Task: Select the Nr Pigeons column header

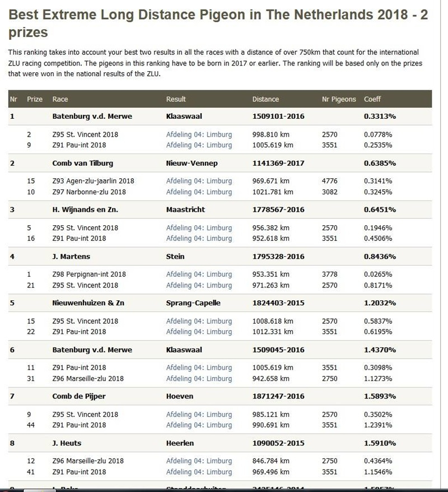Action: (339, 99)
